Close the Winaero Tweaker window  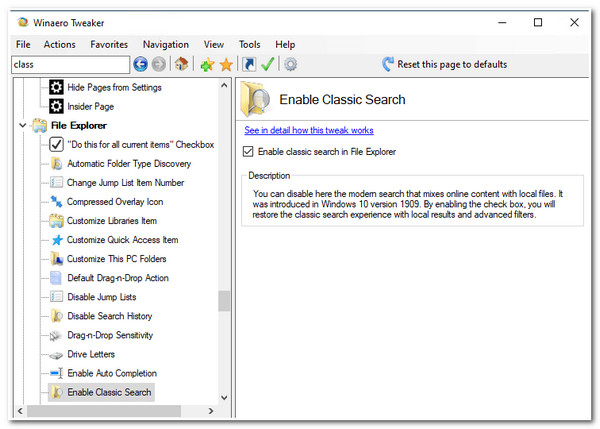tap(574, 23)
